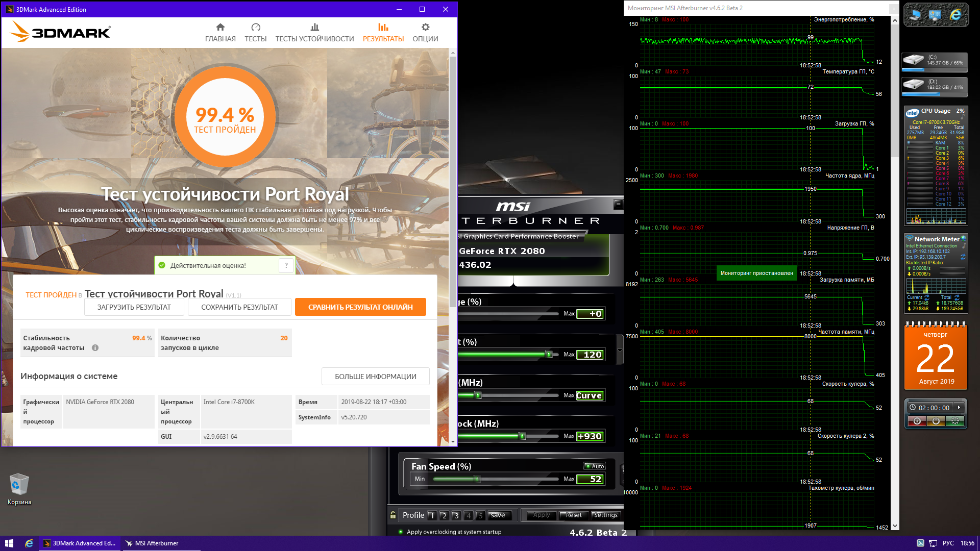The height and width of the screenshot is (551, 980).
Task: Click the question mark beside valid score
Action: pyautogui.click(x=286, y=265)
